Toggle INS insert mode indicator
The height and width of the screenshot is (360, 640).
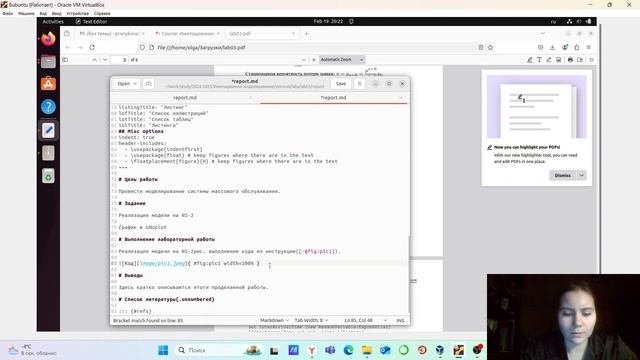coord(400,320)
